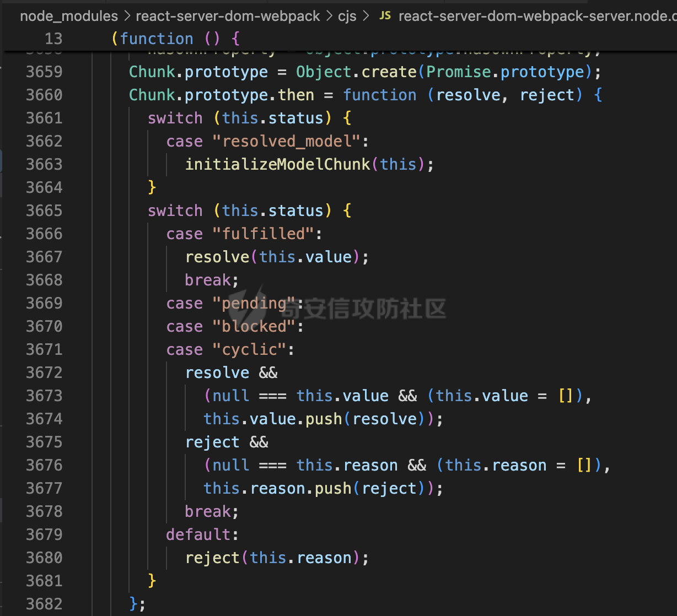
Task: Open the cjs breadcrumb segment
Action: pyautogui.click(x=347, y=17)
